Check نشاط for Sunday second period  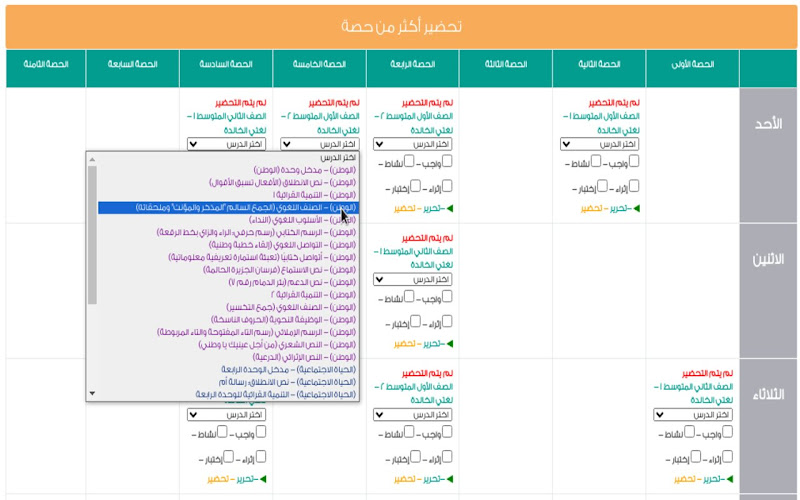tap(596, 161)
